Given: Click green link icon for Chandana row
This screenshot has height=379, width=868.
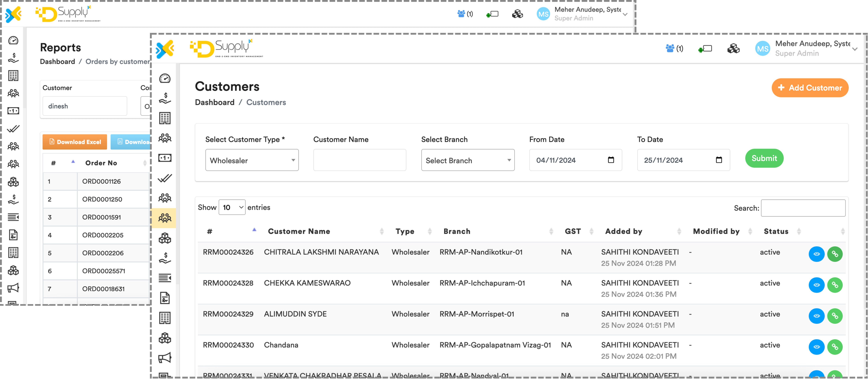Looking at the screenshot, I should [835, 347].
